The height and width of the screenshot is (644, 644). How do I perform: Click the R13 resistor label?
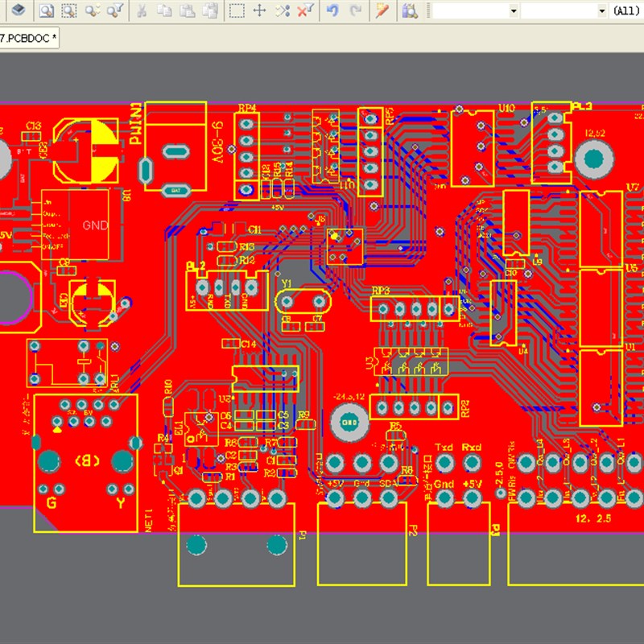tap(247, 247)
